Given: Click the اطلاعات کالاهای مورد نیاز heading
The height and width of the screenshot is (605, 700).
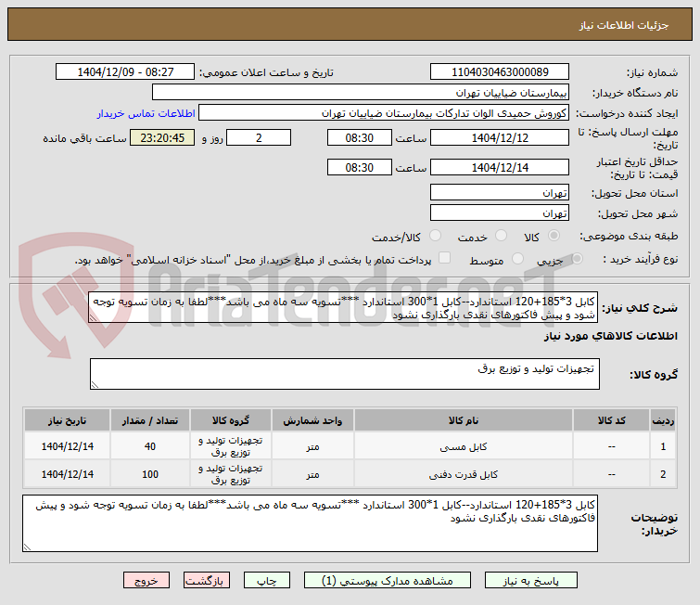Looking at the screenshot, I should coord(611,336).
